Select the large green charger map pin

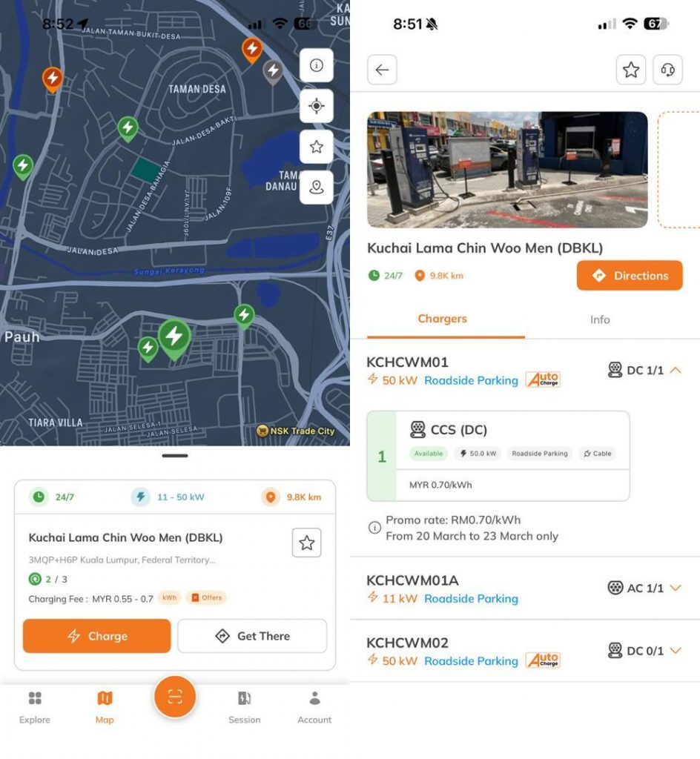174,338
